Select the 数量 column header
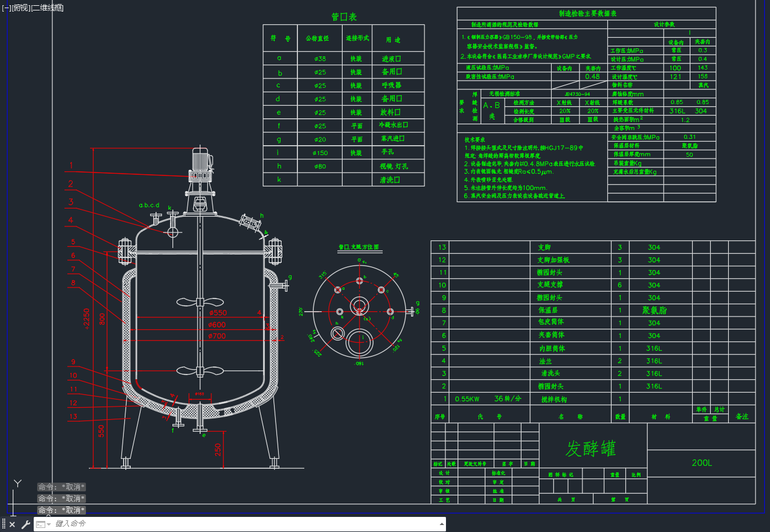The image size is (770, 532). 620,417
